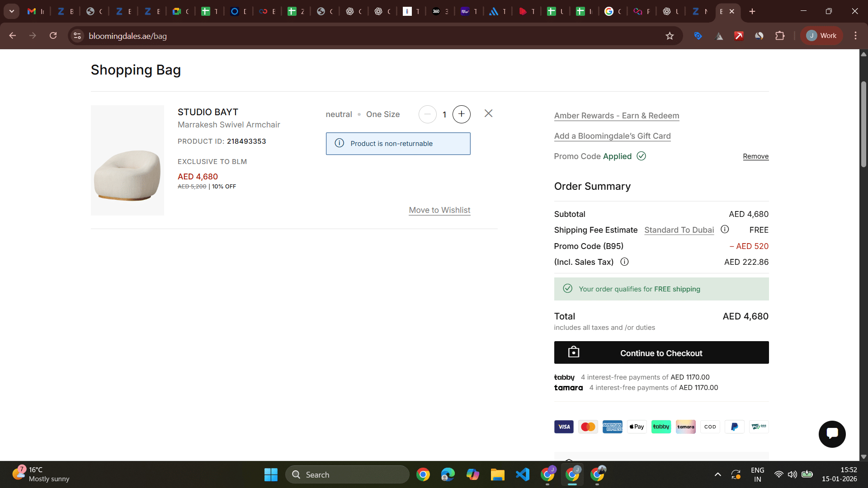Increase item quantity with plus stepper
The height and width of the screenshot is (488, 868).
pos(461,114)
